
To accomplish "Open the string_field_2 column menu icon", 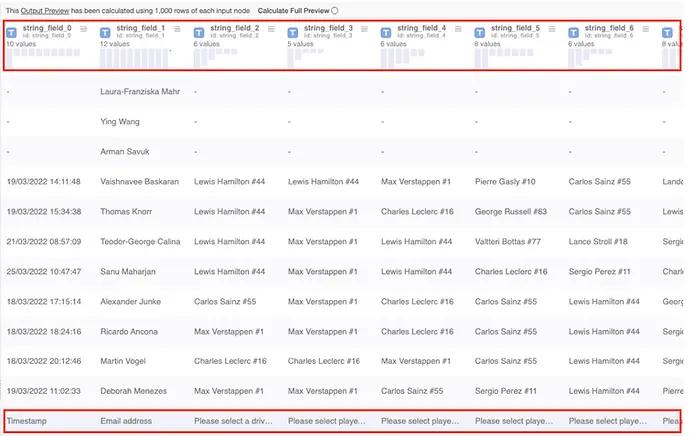I will click(x=271, y=29).
